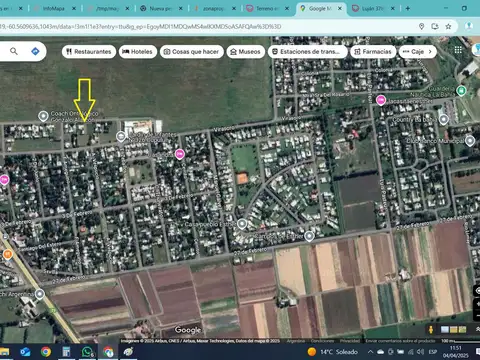This screenshot has width=480, height=360.
Task: Click the pink pin below the white warehouse
Action: tap(179, 154)
